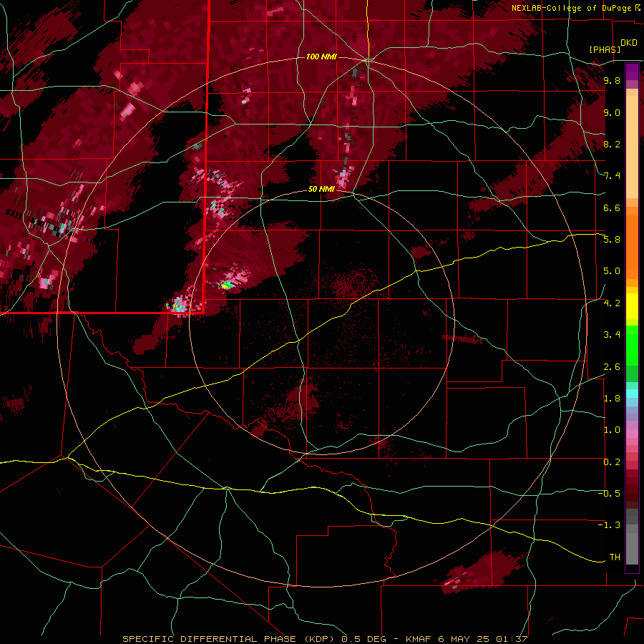Click the 5.8 scale value

(x=612, y=240)
